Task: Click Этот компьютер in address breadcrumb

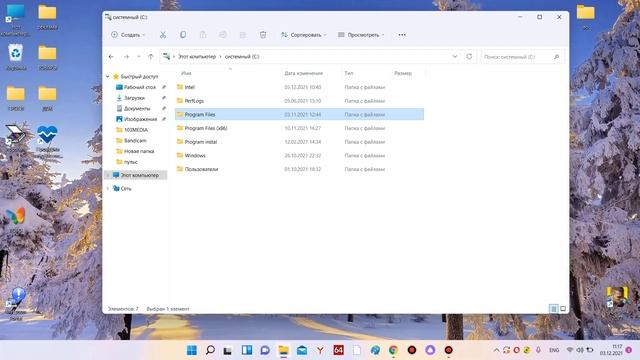Action: point(197,57)
